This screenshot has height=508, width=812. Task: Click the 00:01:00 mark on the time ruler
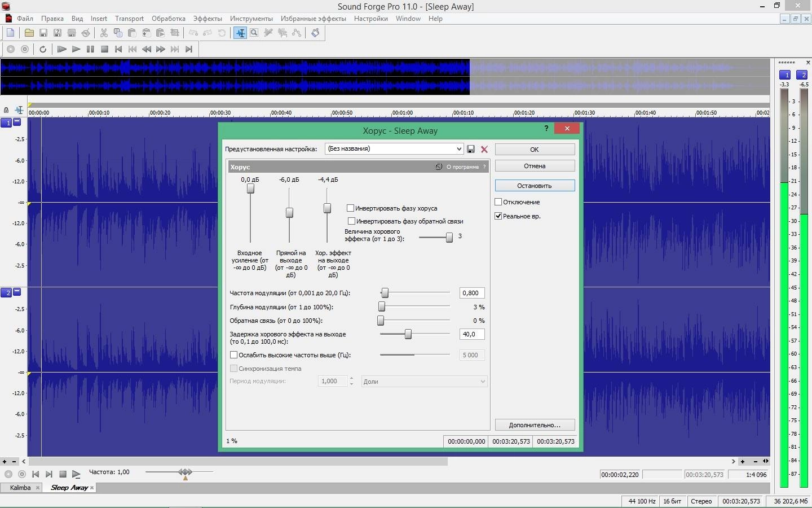pos(402,113)
